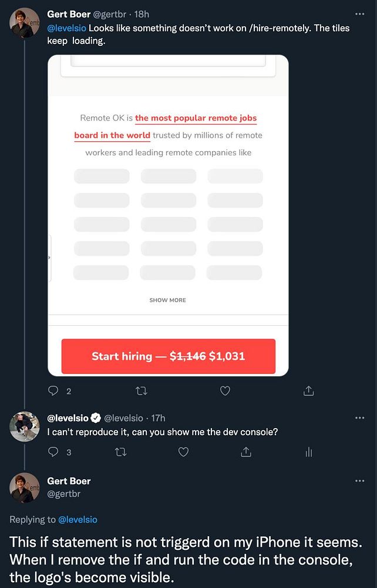Viewport: 377px width, 588px height.
Task: Retweet Gert Boer's first tweet
Action: [141, 391]
